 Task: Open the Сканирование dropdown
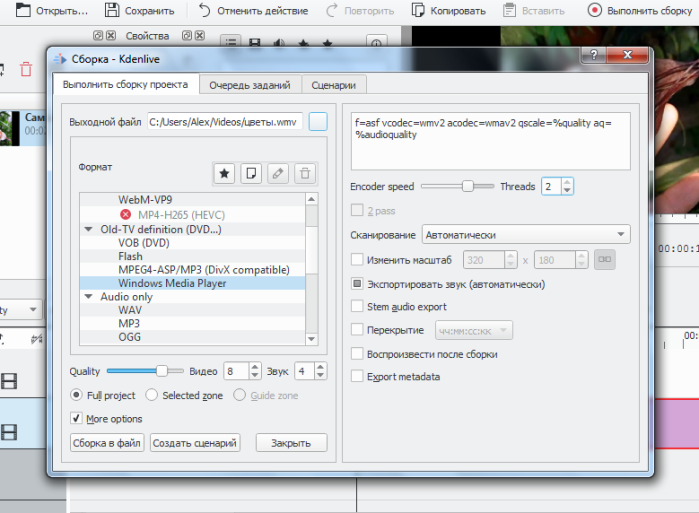pos(526,234)
